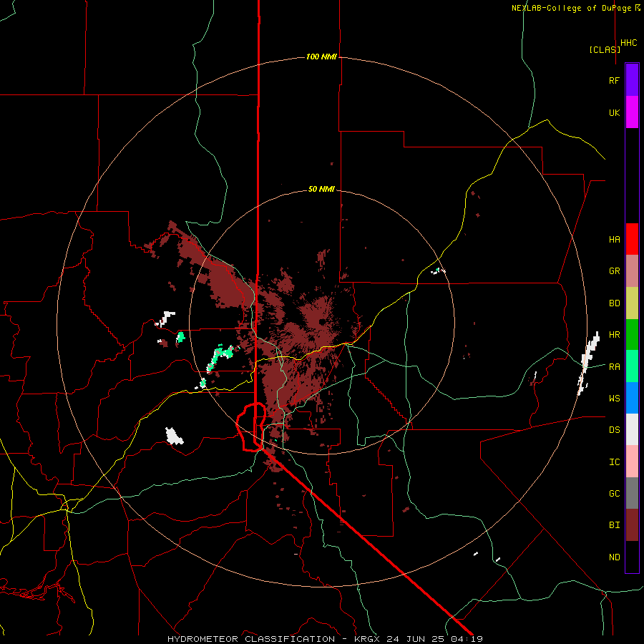Click the UK magenta legend swatch

pos(632,112)
